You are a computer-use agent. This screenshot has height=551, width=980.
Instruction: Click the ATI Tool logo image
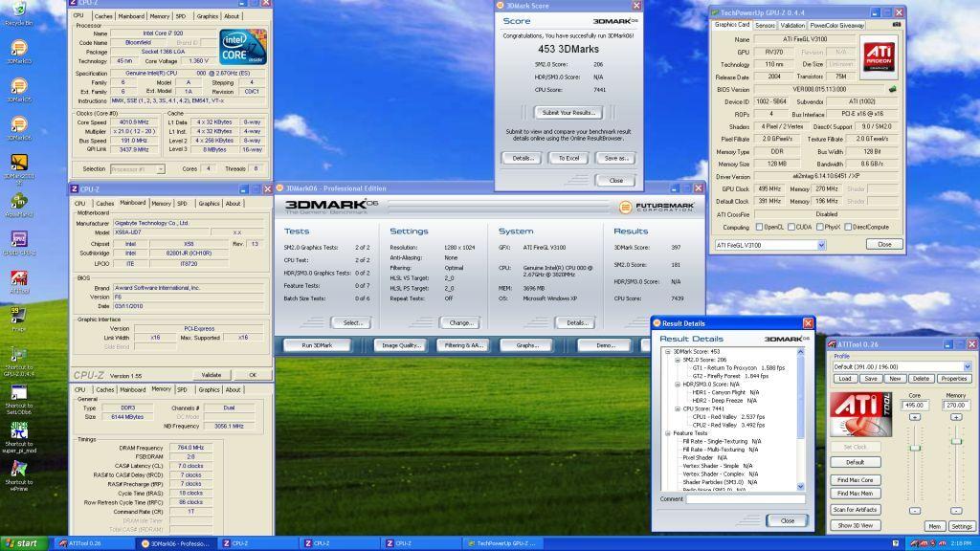click(x=860, y=414)
